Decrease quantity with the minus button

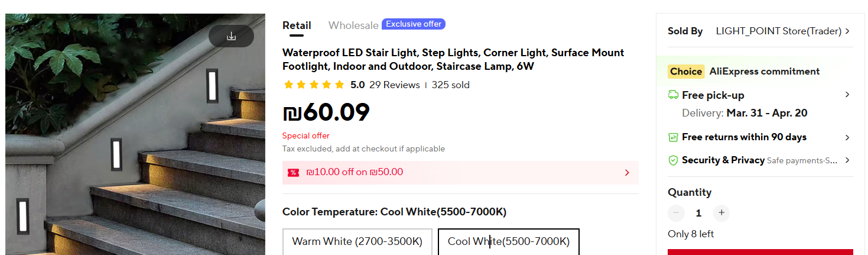(x=676, y=213)
